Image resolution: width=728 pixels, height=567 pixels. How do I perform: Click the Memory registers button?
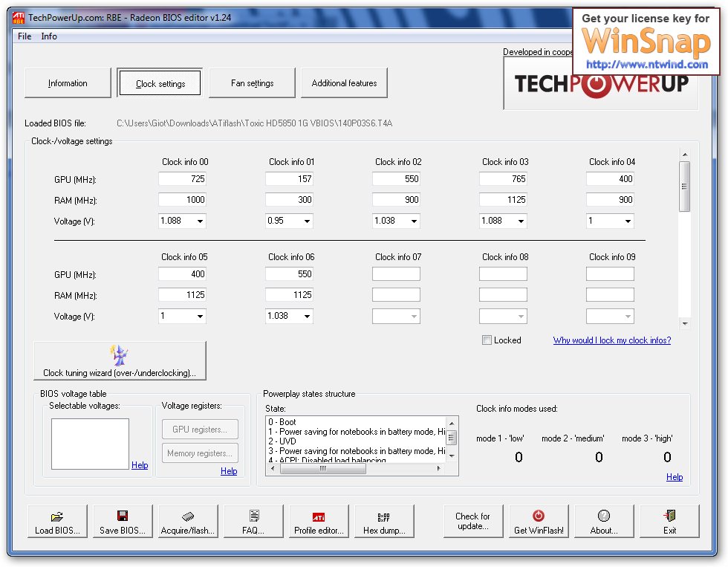click(x=200, y=453)
